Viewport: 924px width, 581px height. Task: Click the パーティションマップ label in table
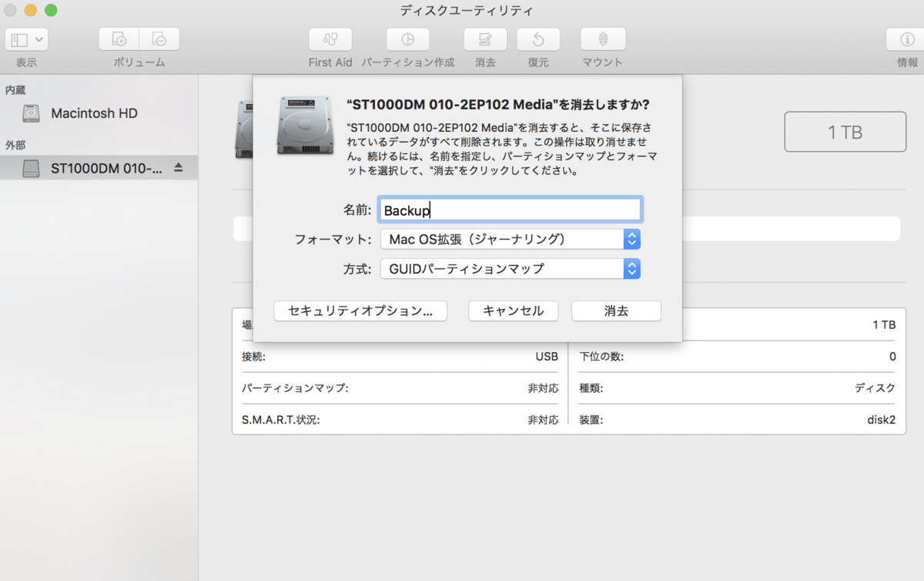[295, 388]
